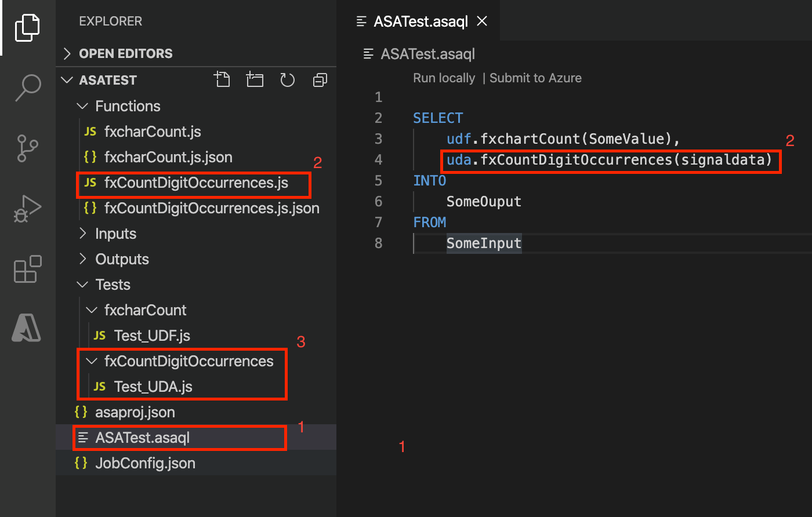Open the Source Control view icon
The image size is (812, 517).
tap(27, 148)
